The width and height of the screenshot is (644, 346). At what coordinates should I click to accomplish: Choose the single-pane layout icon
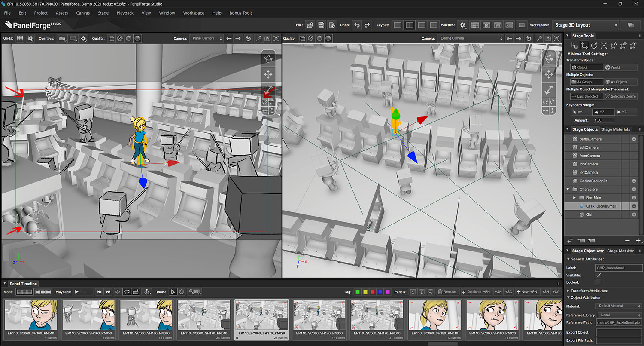click(x=398, y=25)
